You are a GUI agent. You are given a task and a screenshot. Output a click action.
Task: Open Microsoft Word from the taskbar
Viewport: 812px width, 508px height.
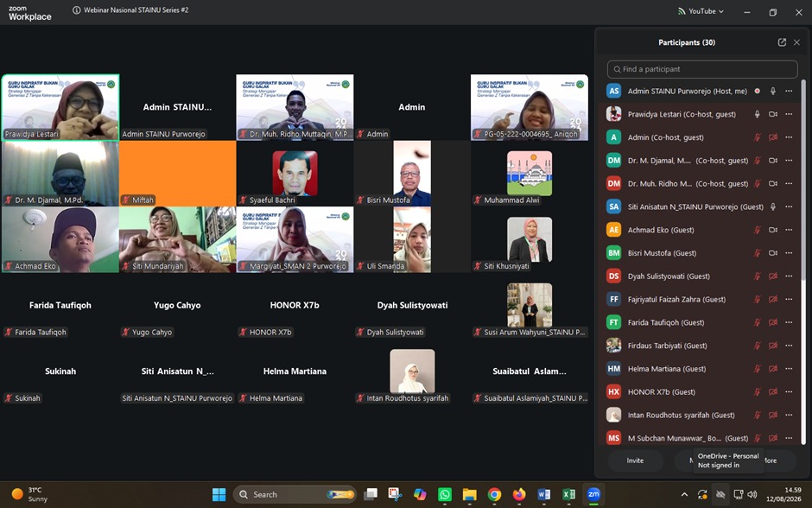coord(544,494)
